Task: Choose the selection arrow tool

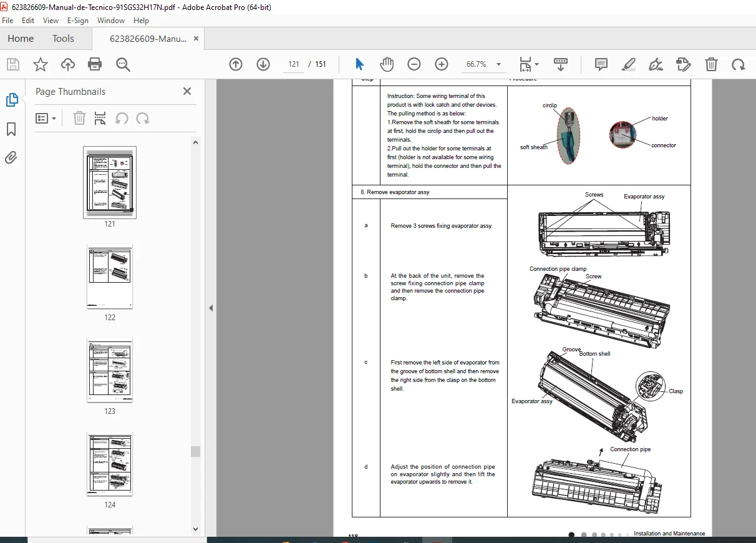Action: [359, 64]
